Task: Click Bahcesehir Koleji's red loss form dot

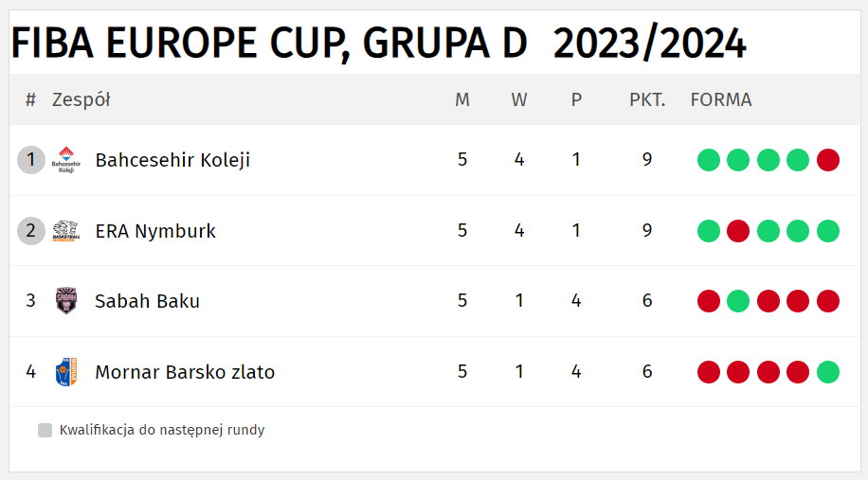Action: pyautogui.click(x=827, y=160)
